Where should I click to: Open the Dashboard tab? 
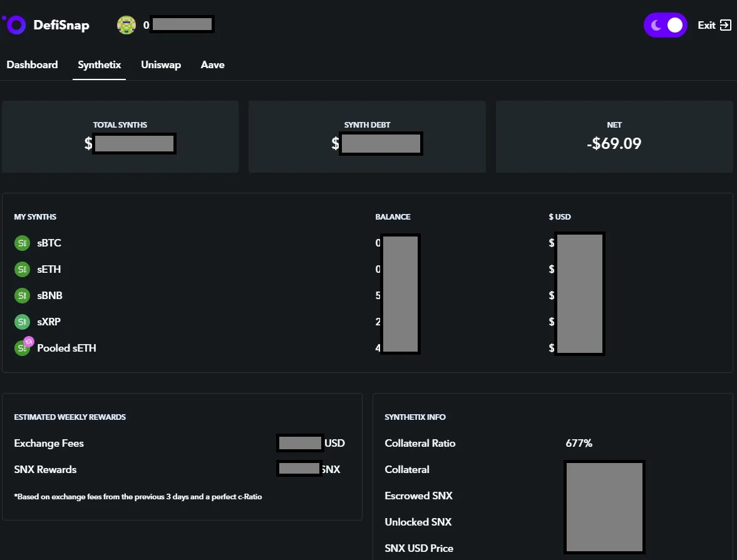point(32,65)
